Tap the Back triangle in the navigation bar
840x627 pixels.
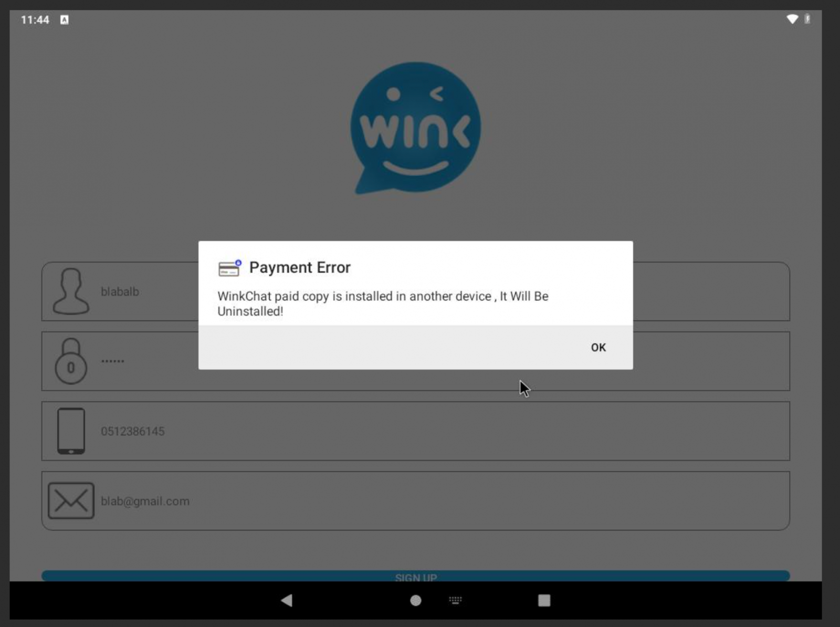[286, 600]
